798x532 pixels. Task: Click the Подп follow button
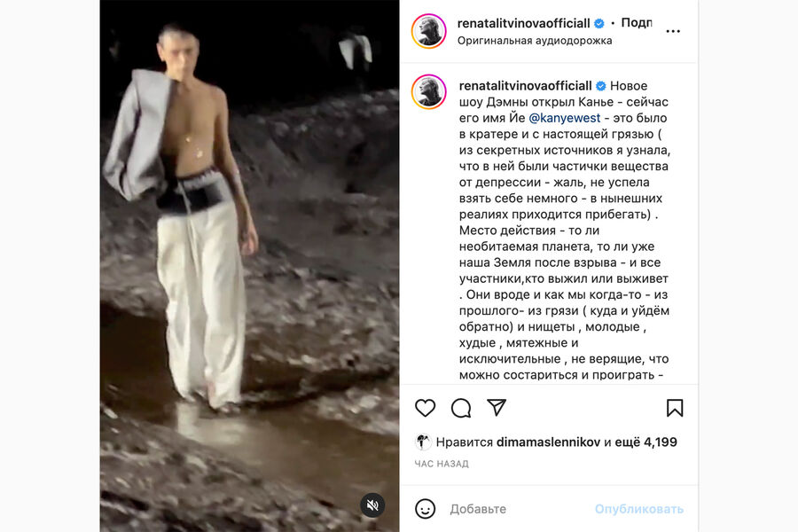pos(637,23)
